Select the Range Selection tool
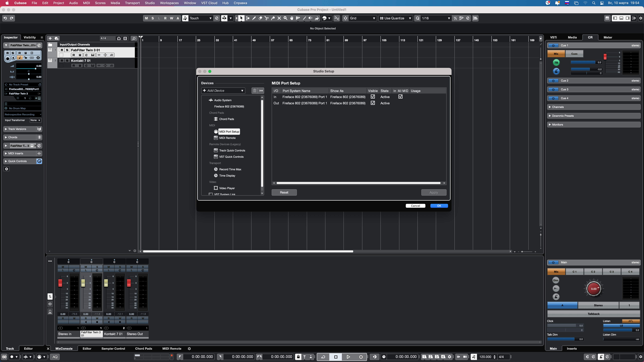The image size is (644, 362). click(248, 18)
